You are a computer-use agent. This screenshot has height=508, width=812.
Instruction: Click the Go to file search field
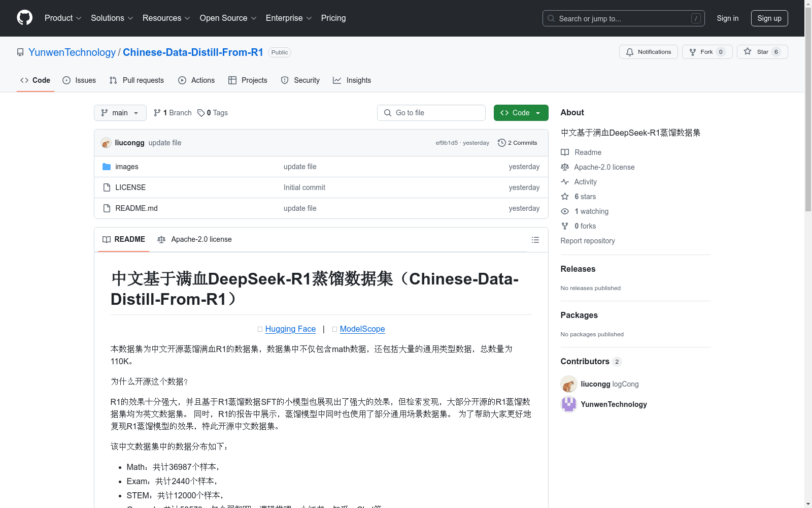coord(431,113)
